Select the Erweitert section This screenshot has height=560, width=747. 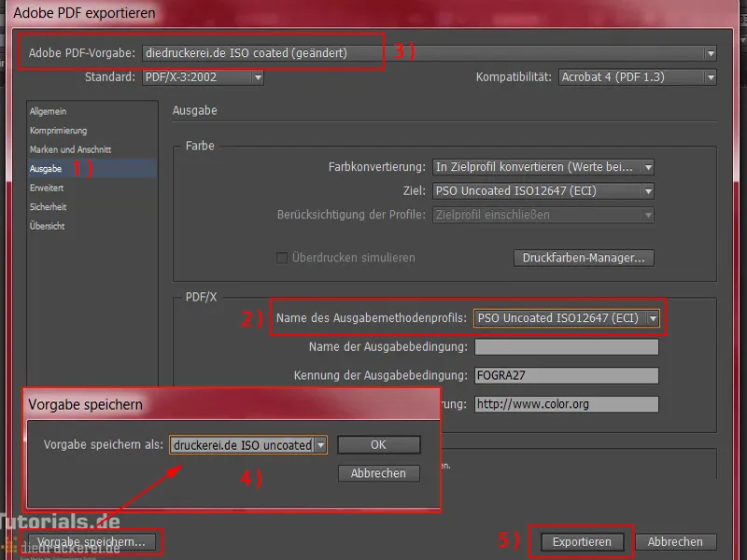point(47,188)
